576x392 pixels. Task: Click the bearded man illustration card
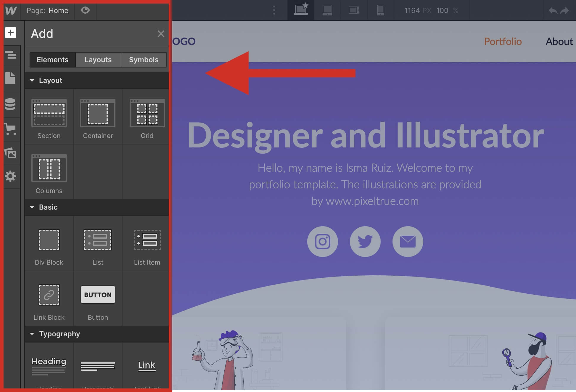pos(480,354)
